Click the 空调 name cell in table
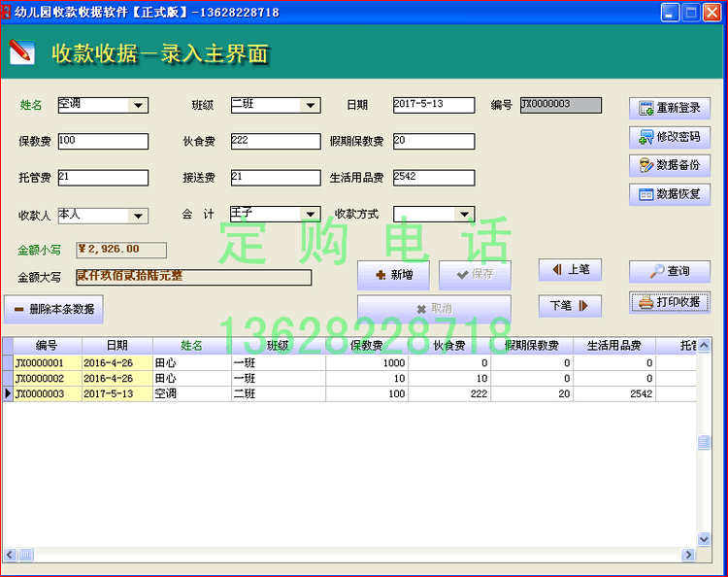This screenshot has height=577, width=728. 191,394
